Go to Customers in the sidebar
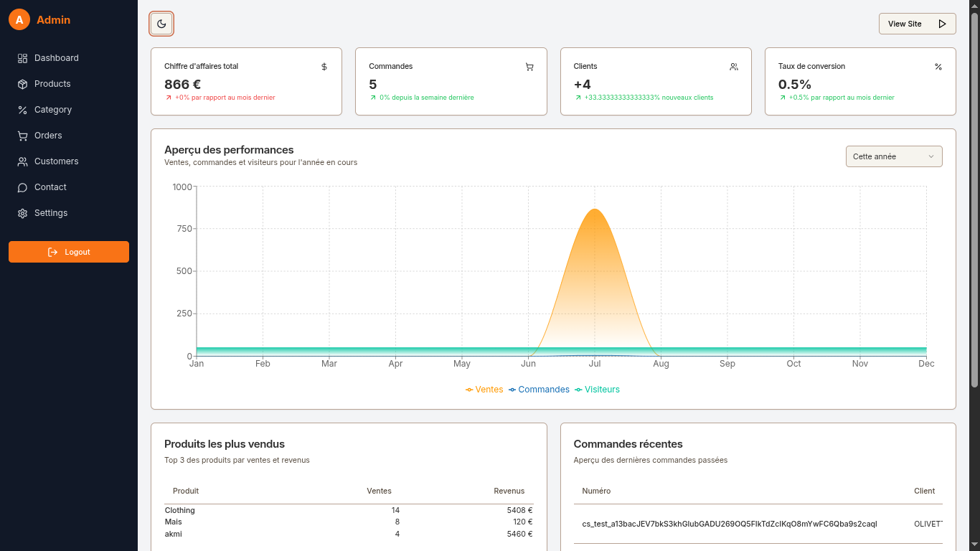 tap(56, 161)
